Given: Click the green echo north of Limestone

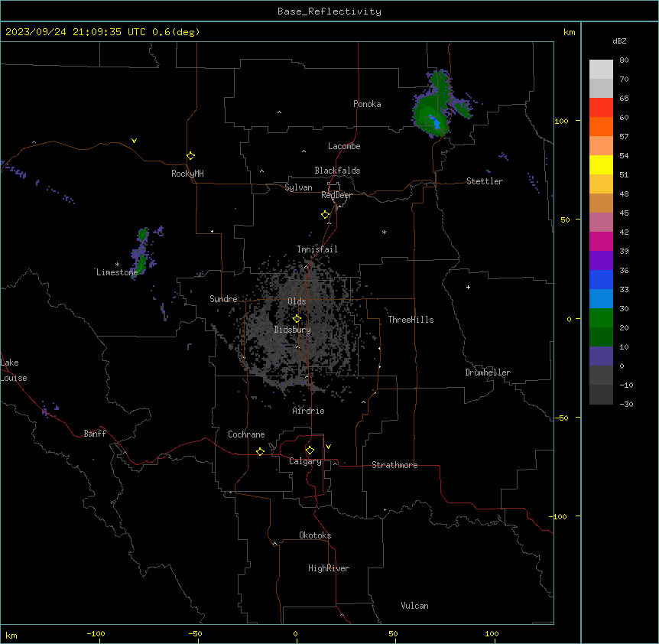Looking at the screenshot, I should (143, 234).
